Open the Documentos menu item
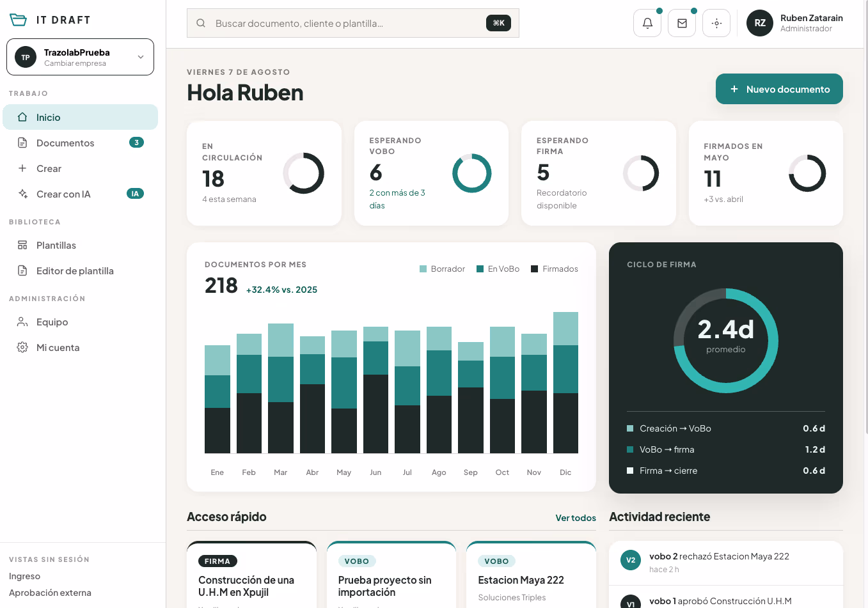 (x=80, y=143)
